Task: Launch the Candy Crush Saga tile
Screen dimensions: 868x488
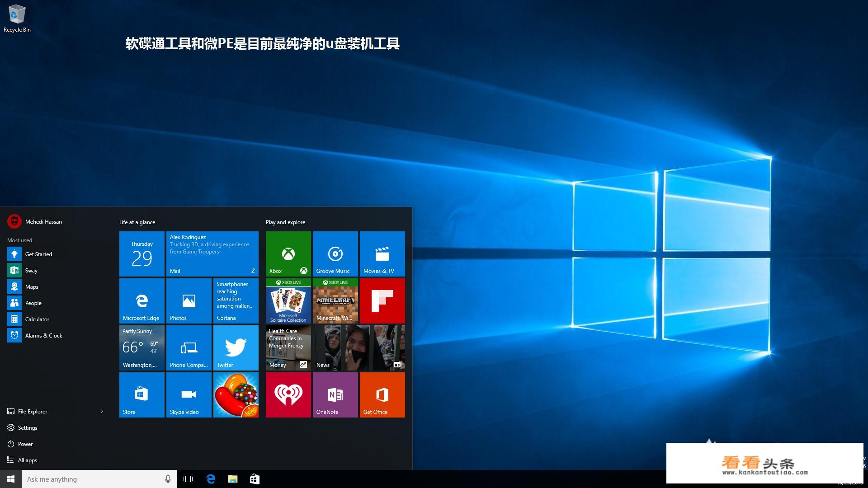Action: 236,395
